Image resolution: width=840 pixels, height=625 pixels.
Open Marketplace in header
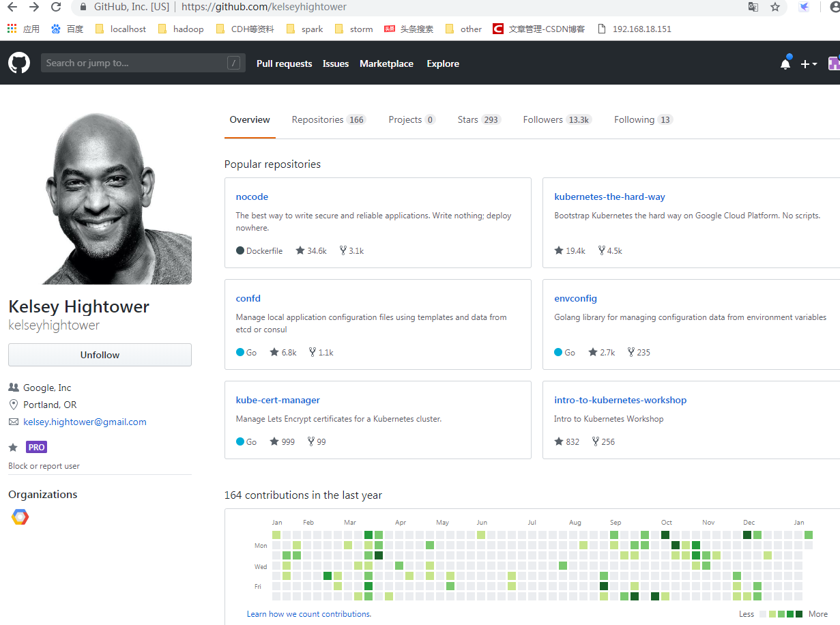[x=387, y=63]
